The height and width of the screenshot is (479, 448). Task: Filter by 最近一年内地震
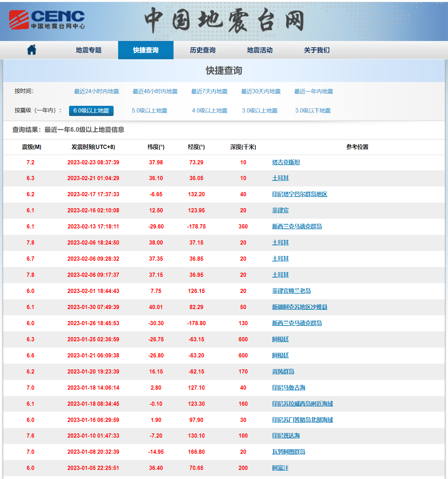pos(314,91)
